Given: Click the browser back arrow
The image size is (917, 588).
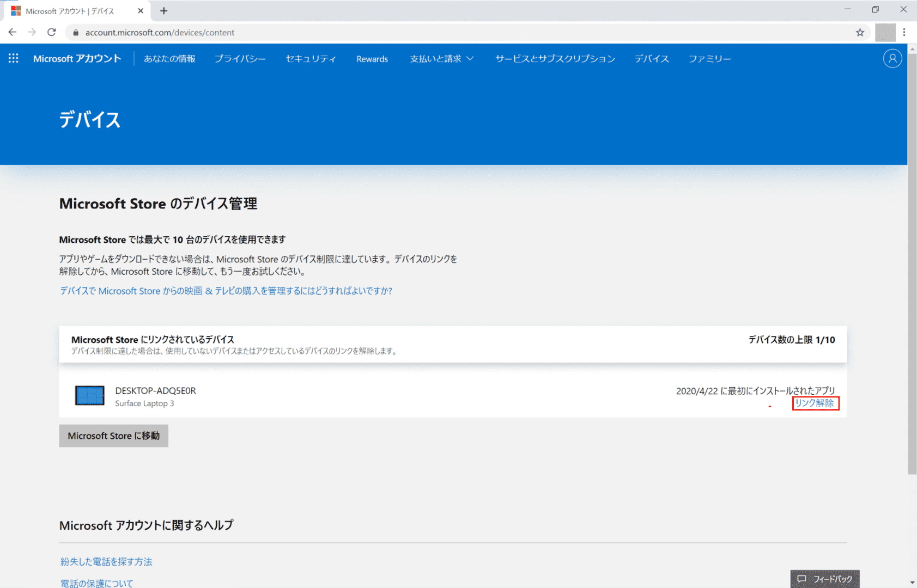Looking at the screenshot, I should coord(13,32).
